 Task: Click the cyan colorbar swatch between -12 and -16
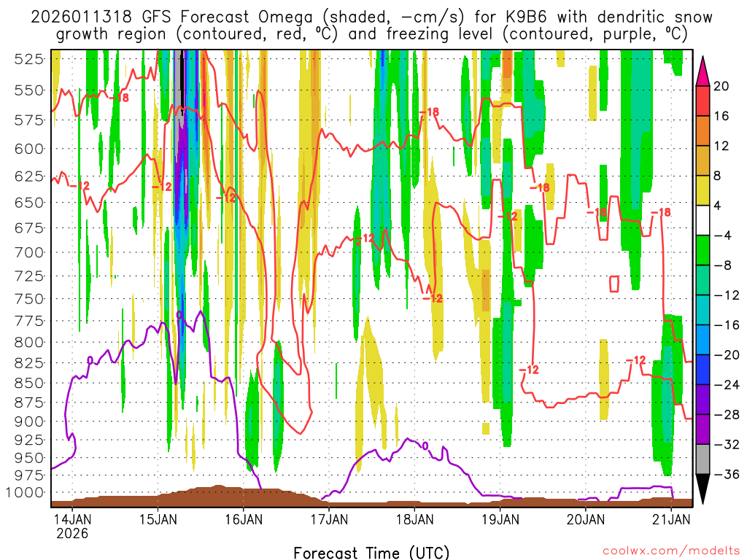(703, 310)
